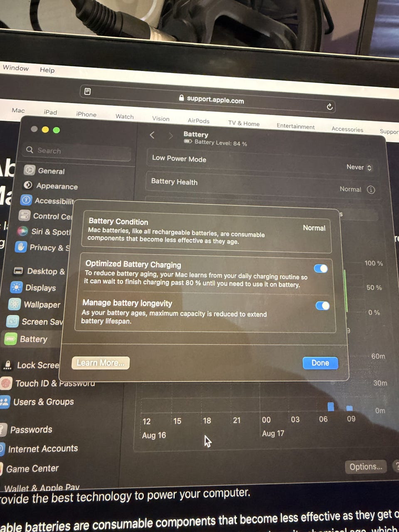399x532 pixels.
Task: Select the Watch tab on Apple Support
Action: pos(125,116)
